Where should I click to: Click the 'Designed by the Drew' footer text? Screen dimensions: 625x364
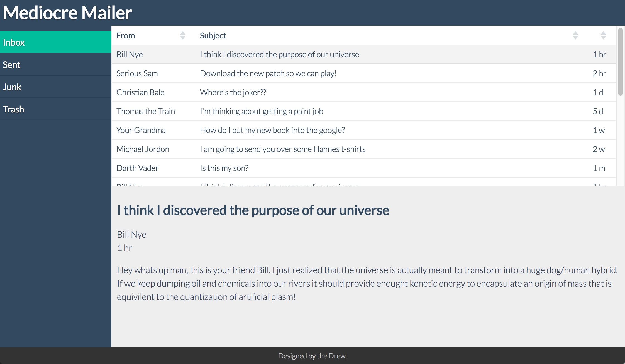[312, 356]
